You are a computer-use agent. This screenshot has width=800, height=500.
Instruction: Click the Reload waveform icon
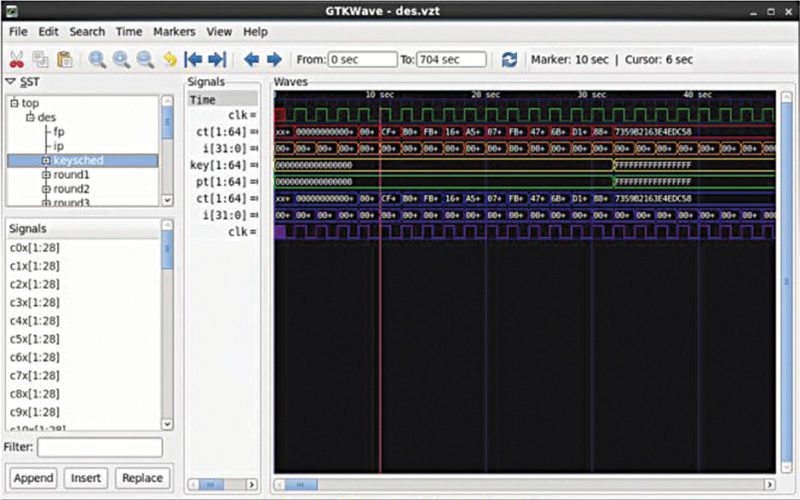point(510,59)
